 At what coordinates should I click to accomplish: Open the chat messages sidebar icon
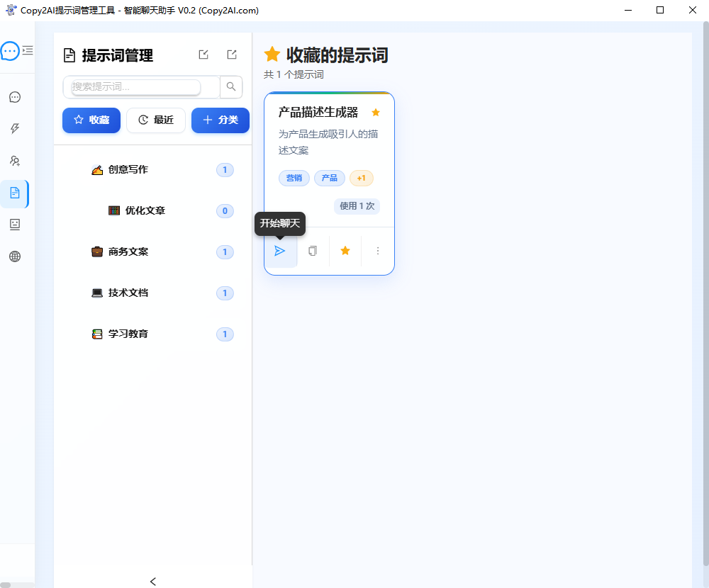tap(15, 97)
